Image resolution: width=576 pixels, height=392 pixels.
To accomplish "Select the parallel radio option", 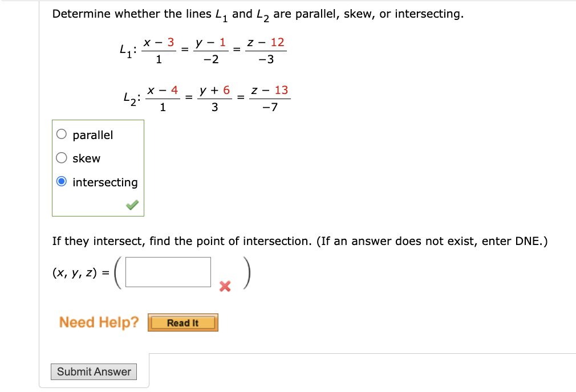I will tap(61, 134).
